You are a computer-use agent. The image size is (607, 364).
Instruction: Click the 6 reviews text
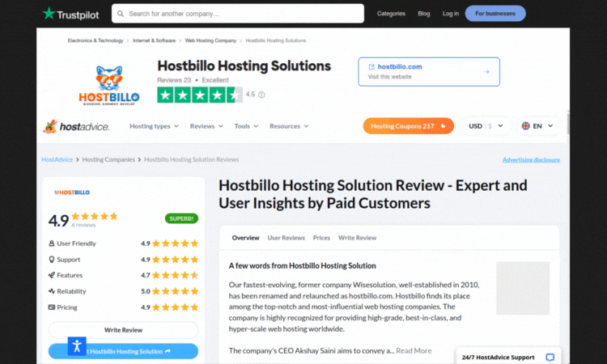(83, 225)
